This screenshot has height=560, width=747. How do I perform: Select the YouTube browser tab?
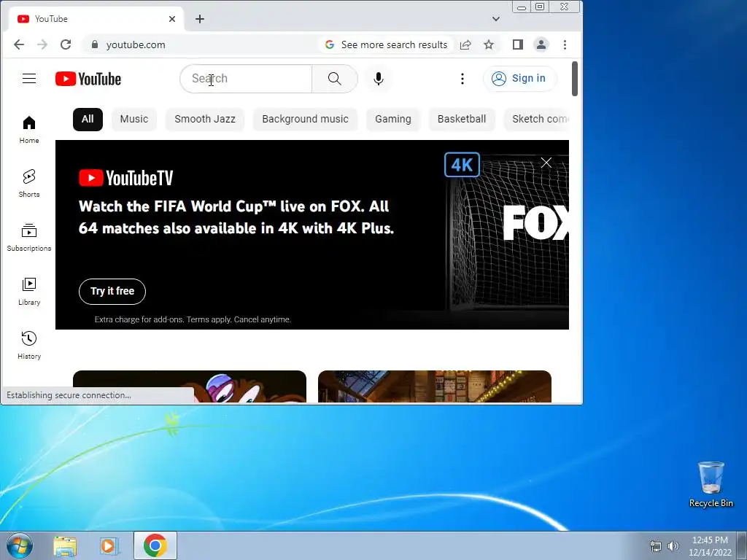point(96,19)
